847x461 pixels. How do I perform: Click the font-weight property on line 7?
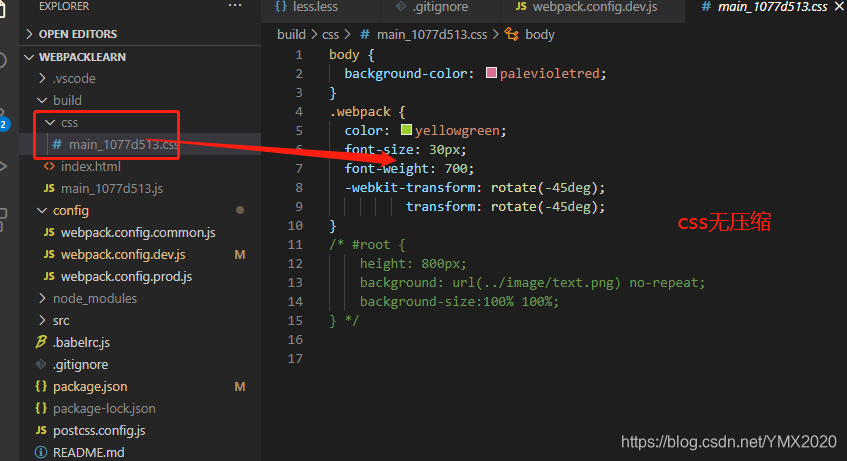tap(386, 169)
